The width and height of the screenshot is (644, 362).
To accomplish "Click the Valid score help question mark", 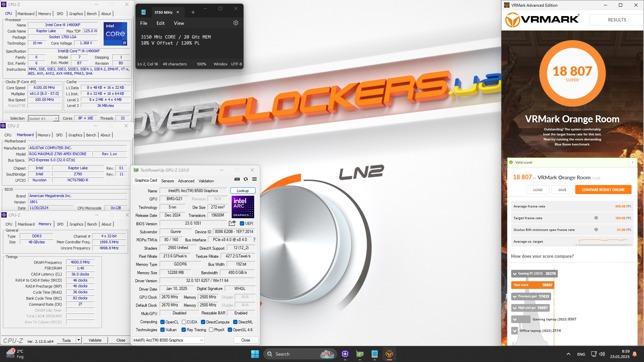I will coord(633,163).
